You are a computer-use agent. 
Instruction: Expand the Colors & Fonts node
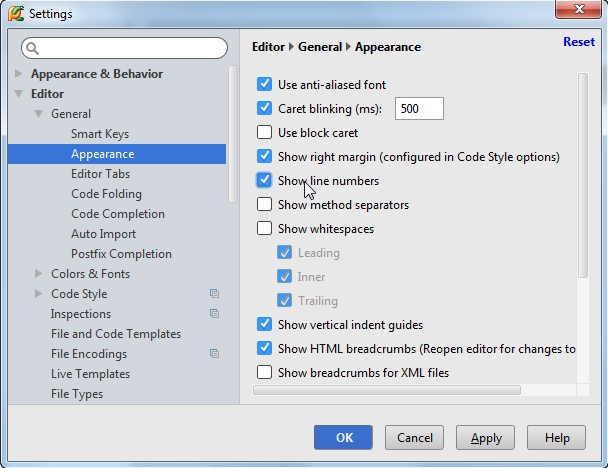[x=39, y=274]
